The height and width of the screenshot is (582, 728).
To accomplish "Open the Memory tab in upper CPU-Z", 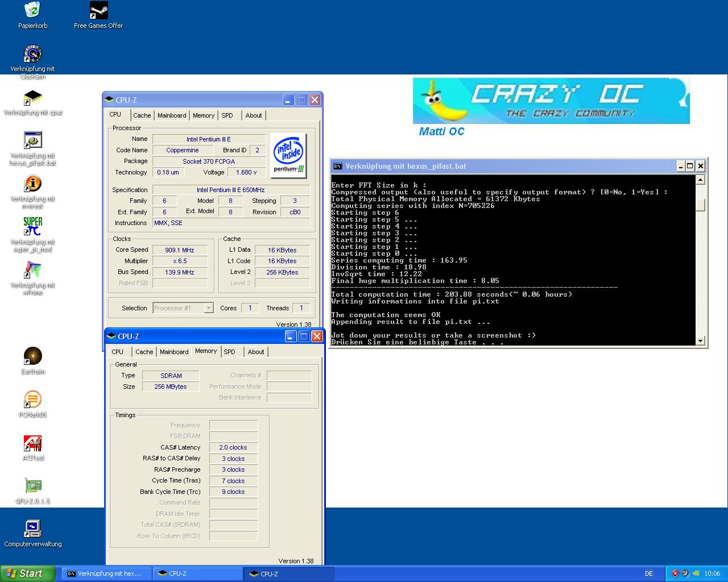I will pos(204,115).
